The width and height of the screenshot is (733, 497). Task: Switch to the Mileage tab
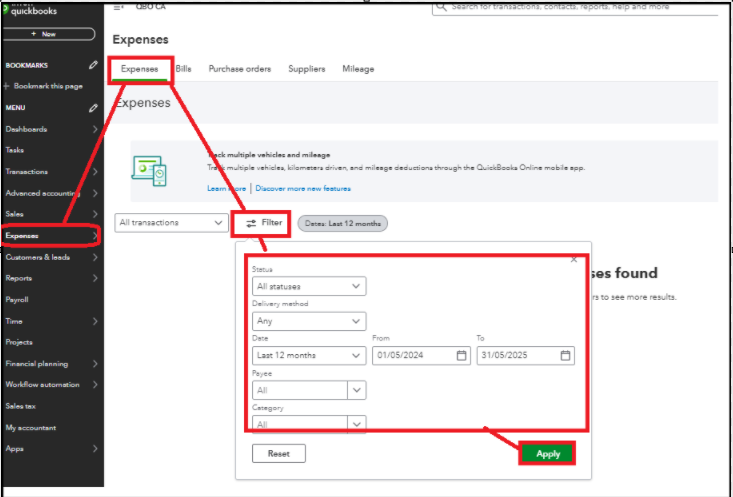(358, 69)
